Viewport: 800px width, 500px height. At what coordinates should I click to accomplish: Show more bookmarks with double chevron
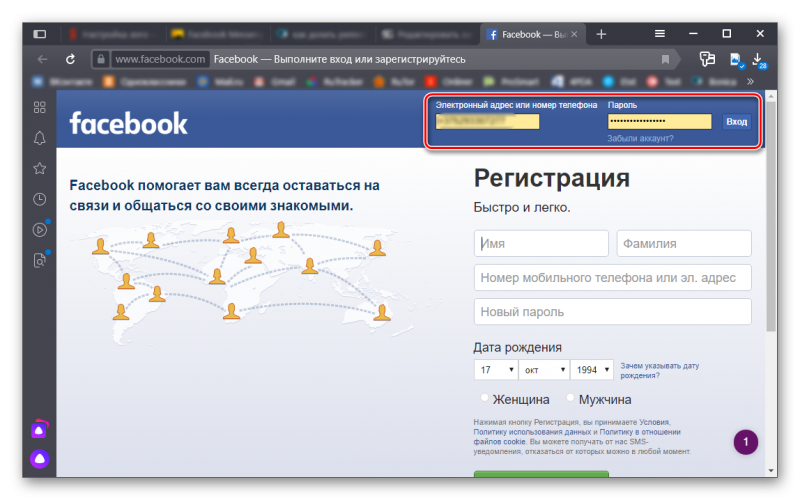pos(750,81)
